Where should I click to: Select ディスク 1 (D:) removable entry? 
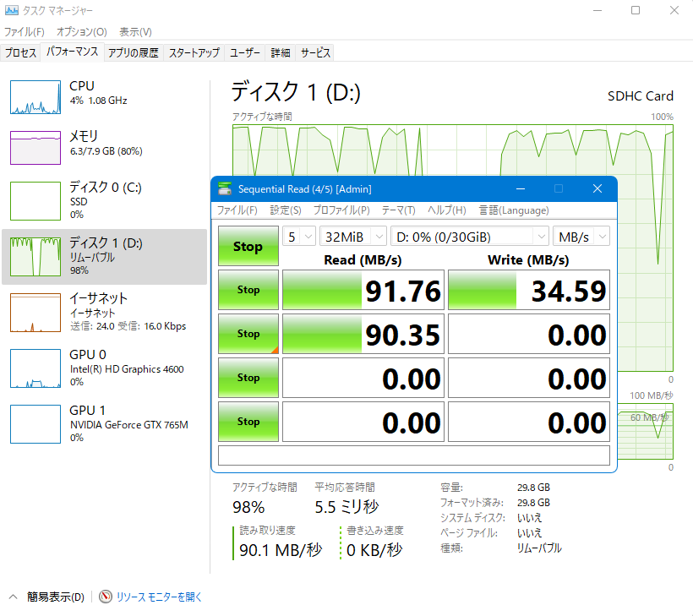point(104,257)
